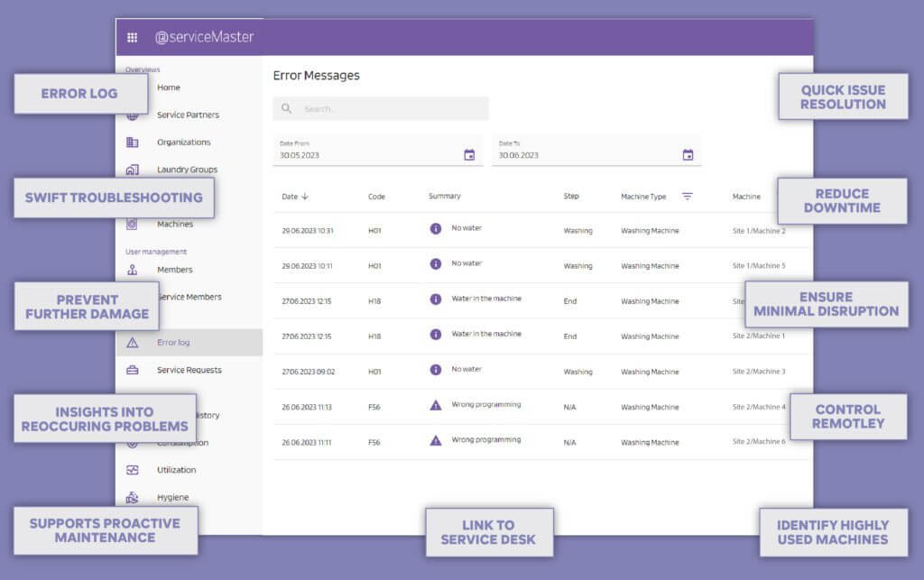Sort by Date column arrow
The height and width of the screenshot is (580, 924).
tap(305, 196)
